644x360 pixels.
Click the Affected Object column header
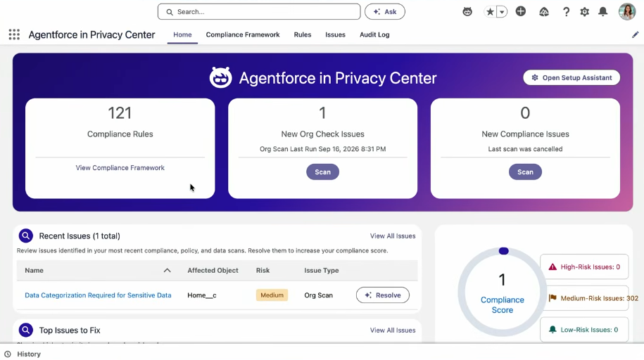click(x=213, y=271)
